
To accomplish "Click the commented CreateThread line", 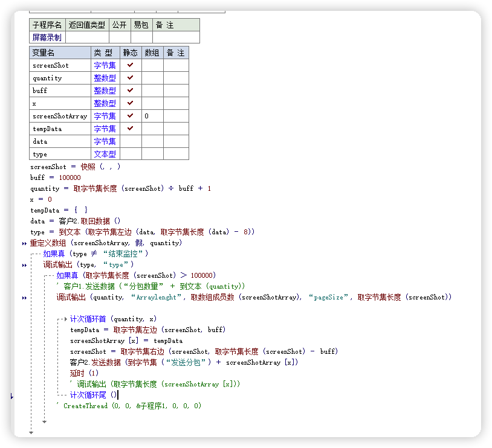I will click(x=129, y=406).
